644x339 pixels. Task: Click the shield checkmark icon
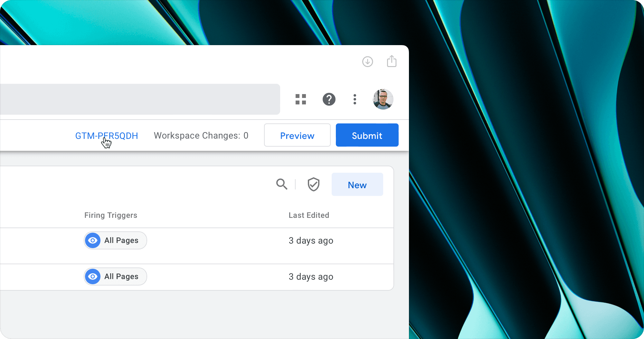coord(313,184)
